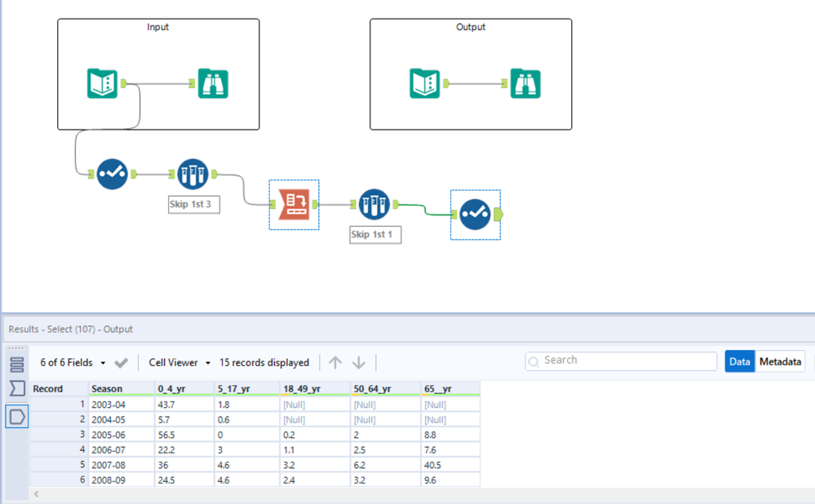Click the 65__yr column header
The width and height of the screenshot is (815, 504).
(450, 389)
